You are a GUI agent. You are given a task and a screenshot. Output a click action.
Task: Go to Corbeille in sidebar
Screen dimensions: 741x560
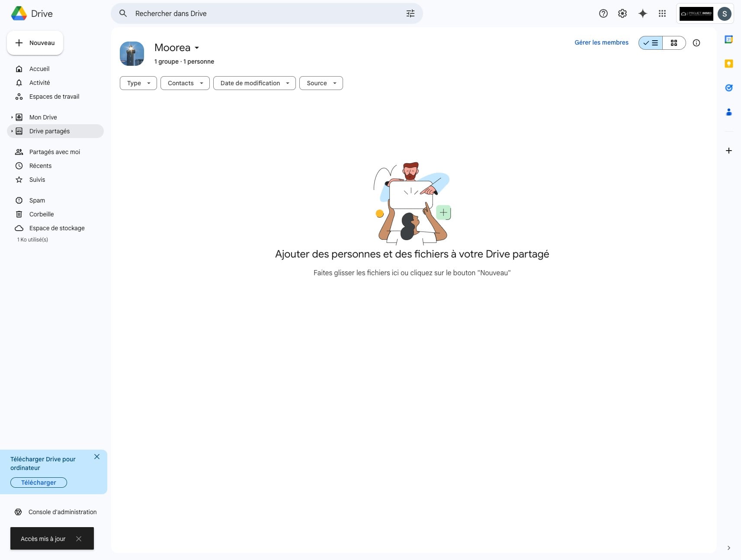[x=42, y=214]
